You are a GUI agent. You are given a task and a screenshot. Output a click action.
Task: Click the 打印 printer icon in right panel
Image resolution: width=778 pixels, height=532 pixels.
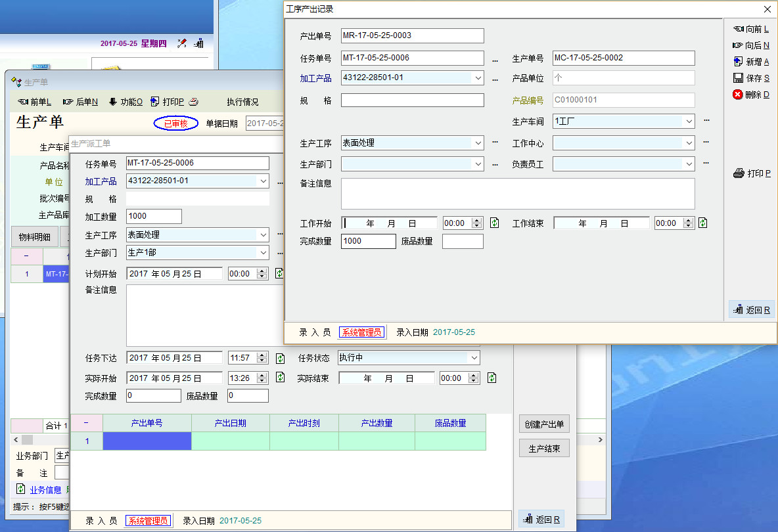tap(739, 173)
